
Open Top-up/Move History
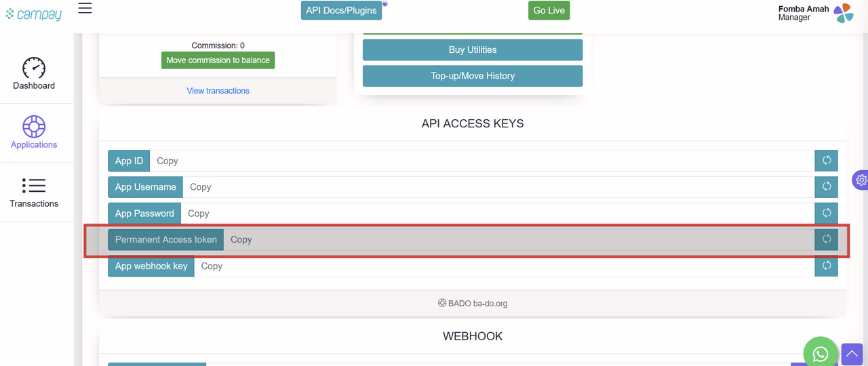tap(473, 76)
